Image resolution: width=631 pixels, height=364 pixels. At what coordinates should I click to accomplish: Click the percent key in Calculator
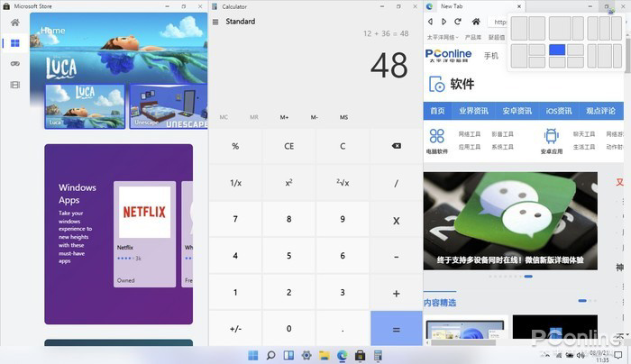tap(235, 146)
